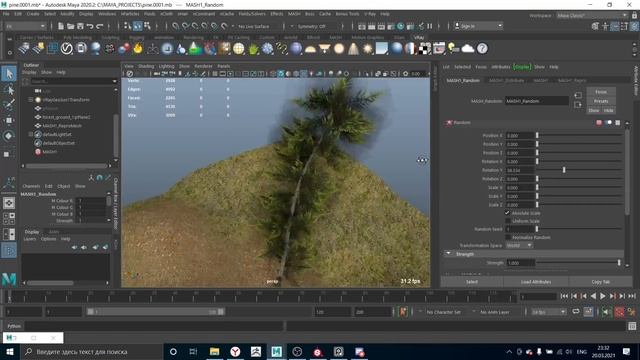Screen dimensions: 640x360
Task: Toggle the Absolute Scale checkbox
Action: 507,213
